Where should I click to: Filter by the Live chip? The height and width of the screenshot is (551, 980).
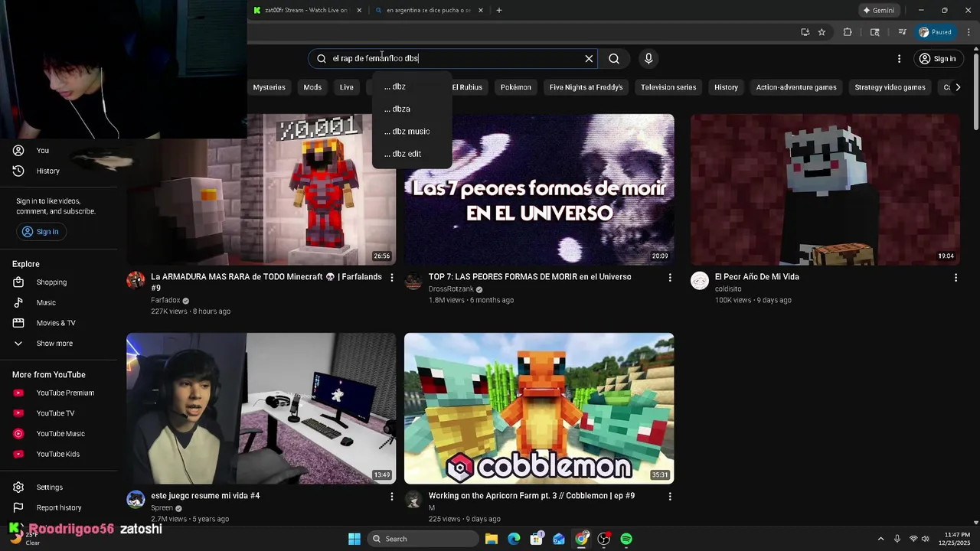point(347,87)
